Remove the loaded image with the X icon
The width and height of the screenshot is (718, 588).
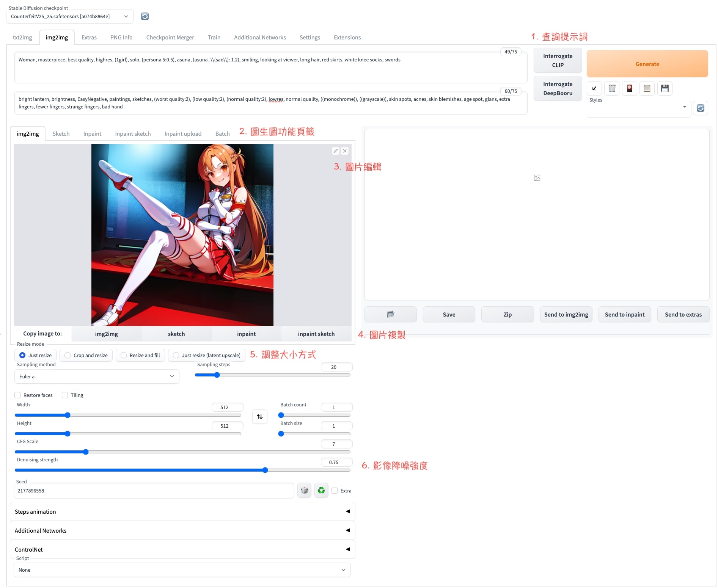click(x=345, y=151)
